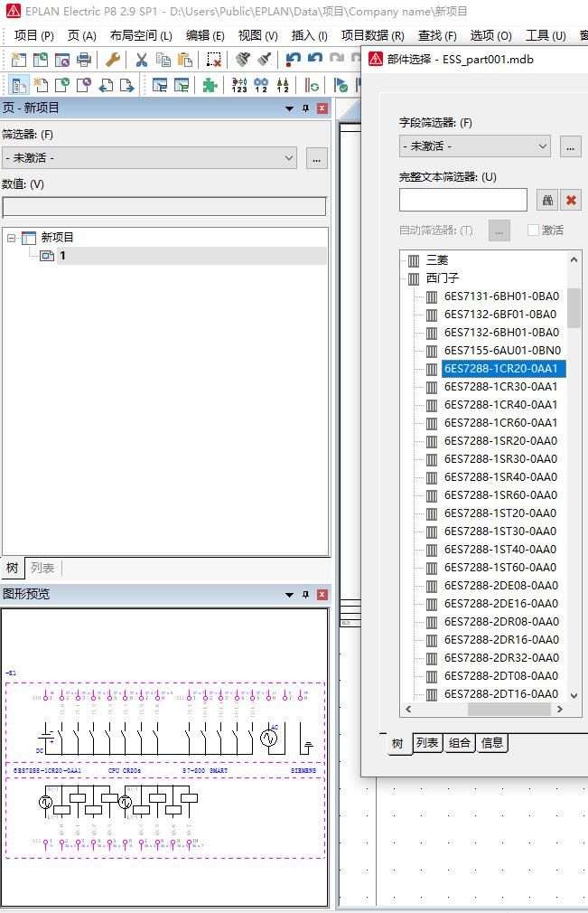Click the parts tree horizontal scrollbar thumb

click(x=509, y=709)
